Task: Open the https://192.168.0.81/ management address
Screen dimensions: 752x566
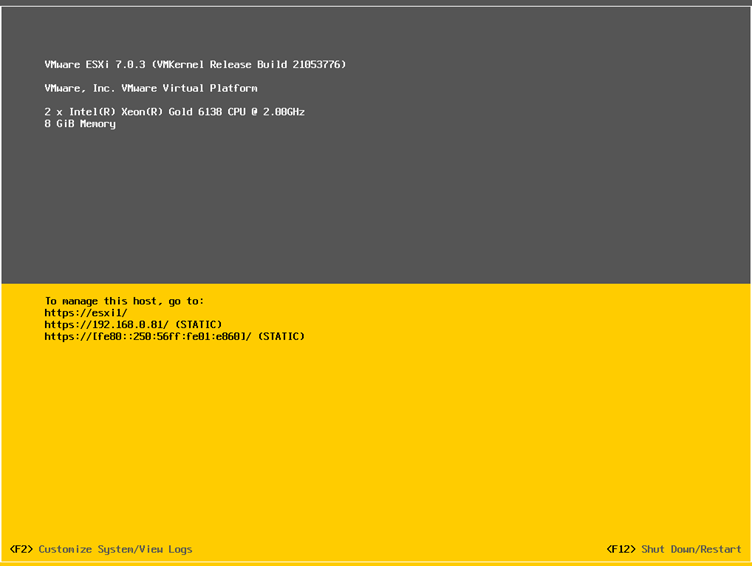Action: [106, 325]
